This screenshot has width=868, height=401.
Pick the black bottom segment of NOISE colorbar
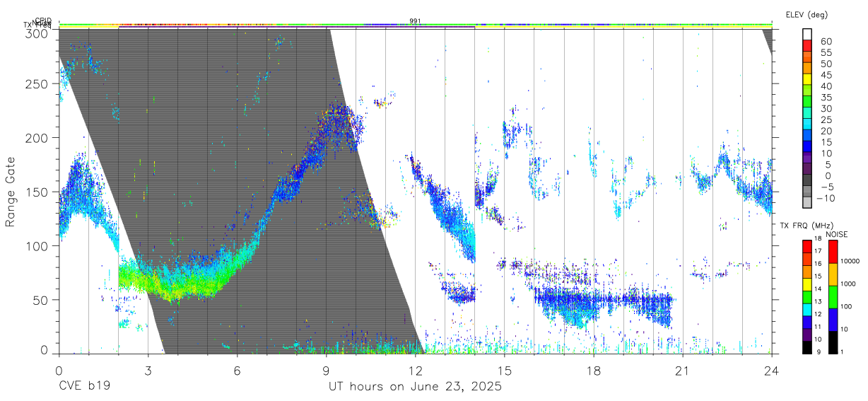click(x=833, y=342)
